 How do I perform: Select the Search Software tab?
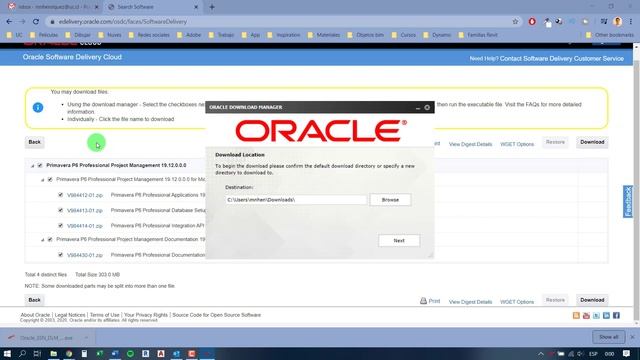coord(153,7)
